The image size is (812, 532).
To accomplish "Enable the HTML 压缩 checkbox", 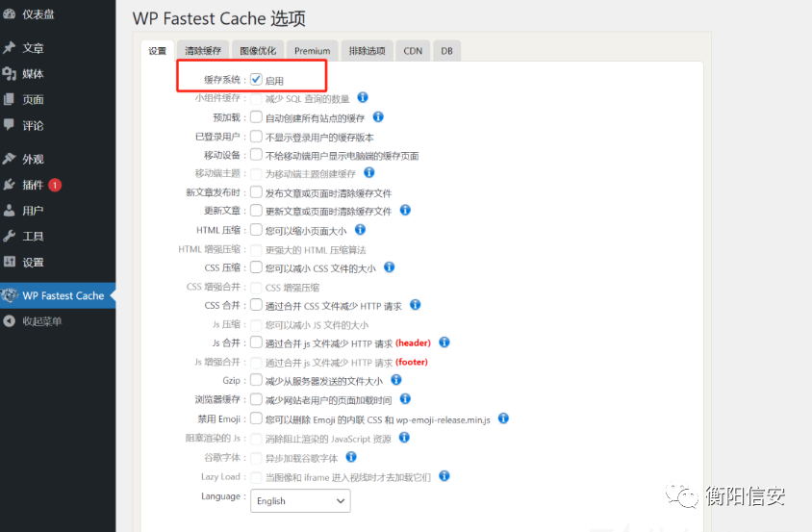I will [256, 230].
